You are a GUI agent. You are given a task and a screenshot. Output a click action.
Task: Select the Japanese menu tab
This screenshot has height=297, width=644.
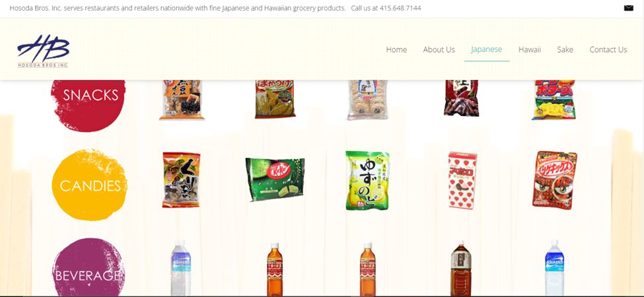click(486, 49)
